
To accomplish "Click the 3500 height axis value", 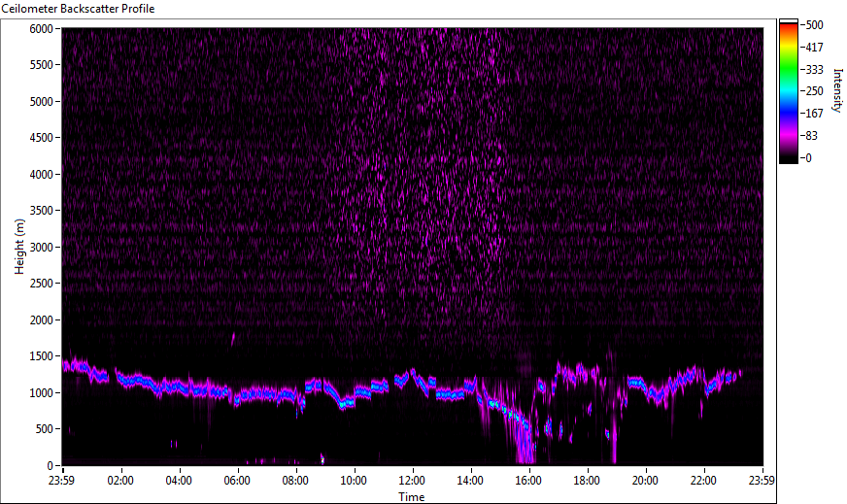I will coord(42,211).
